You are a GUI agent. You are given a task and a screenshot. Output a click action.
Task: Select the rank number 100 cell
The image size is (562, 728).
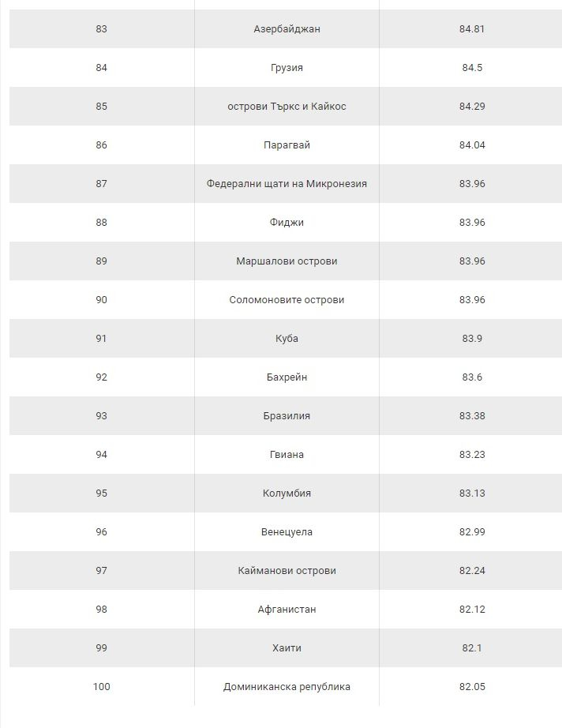tap(101, 687)
